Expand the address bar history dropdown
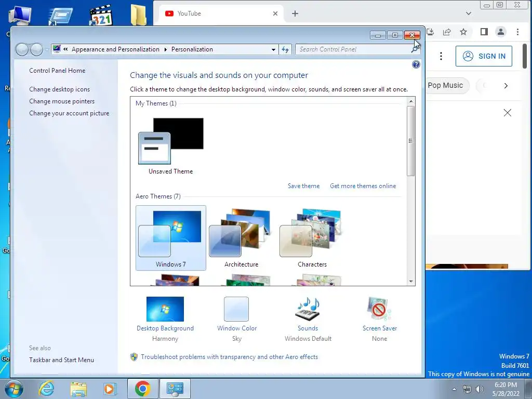Image resolution: width=532 pixels, height=399 pixels. coord(273,49)
